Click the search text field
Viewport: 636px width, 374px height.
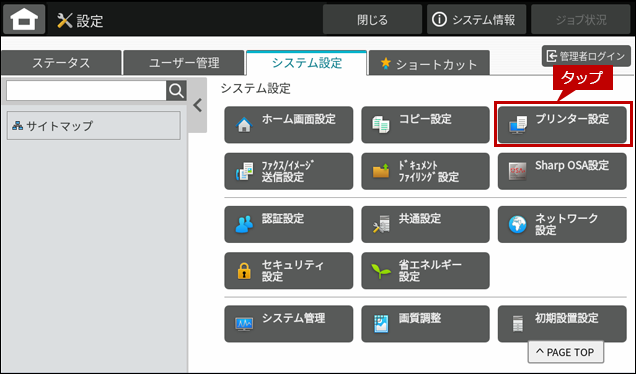86,91
